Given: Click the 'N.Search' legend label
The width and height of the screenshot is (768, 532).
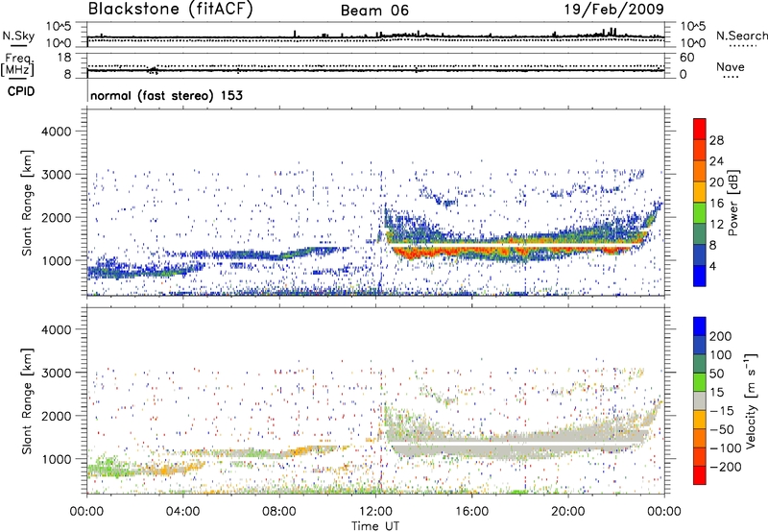Looking at the screenshot, I should pyautogui.click(x=741, y=36).
